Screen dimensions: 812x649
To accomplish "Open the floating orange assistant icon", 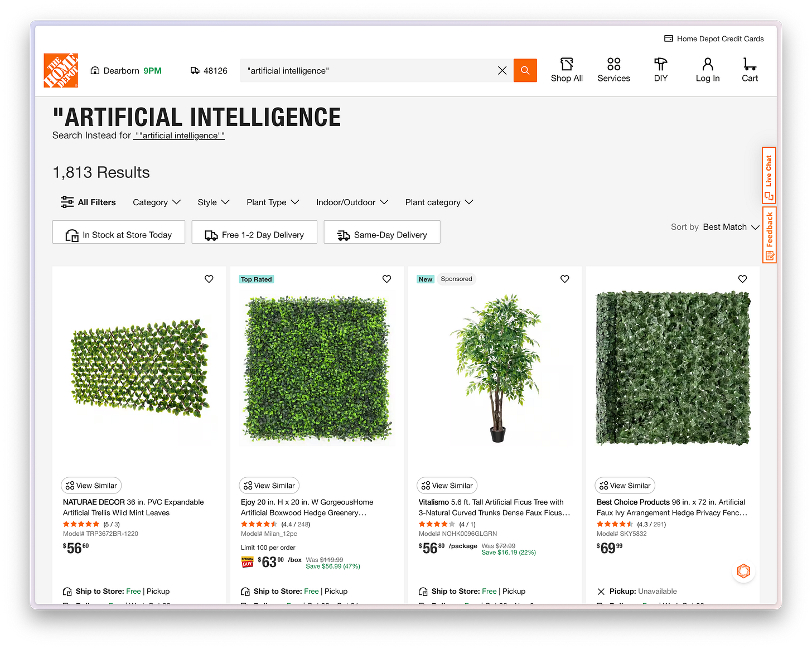I will [743, 571].
